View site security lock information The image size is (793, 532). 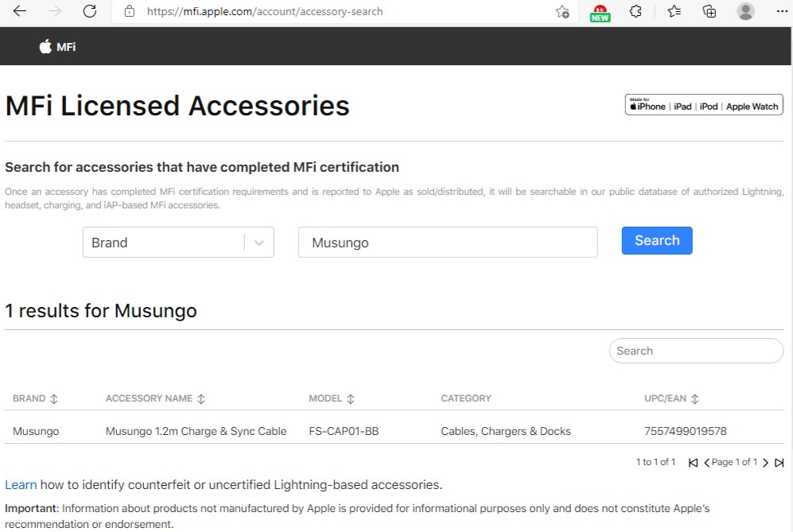tap(130, 11)
